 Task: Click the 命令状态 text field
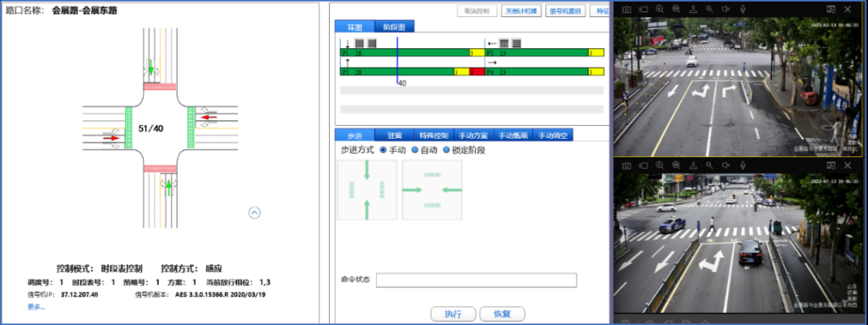[476, 280]
